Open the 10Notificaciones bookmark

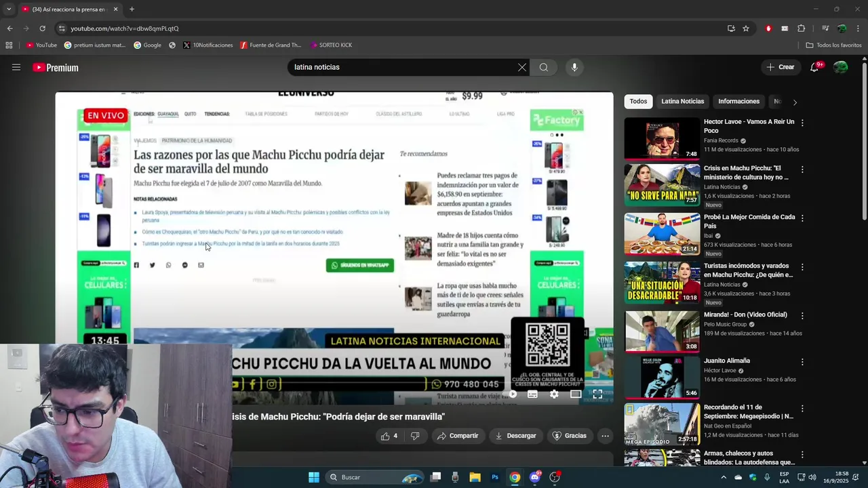point(208,45)
